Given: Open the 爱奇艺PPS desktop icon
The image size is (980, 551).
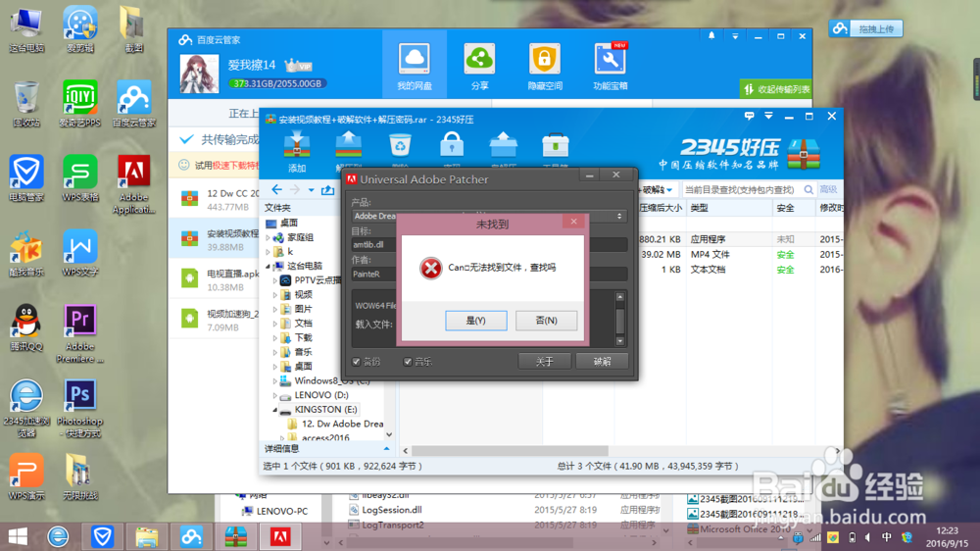Looking at the screenshot, I should coord(80,104).
